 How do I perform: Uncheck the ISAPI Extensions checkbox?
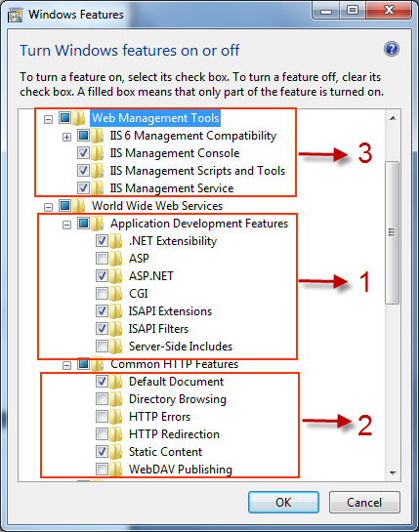click(102, 311)
